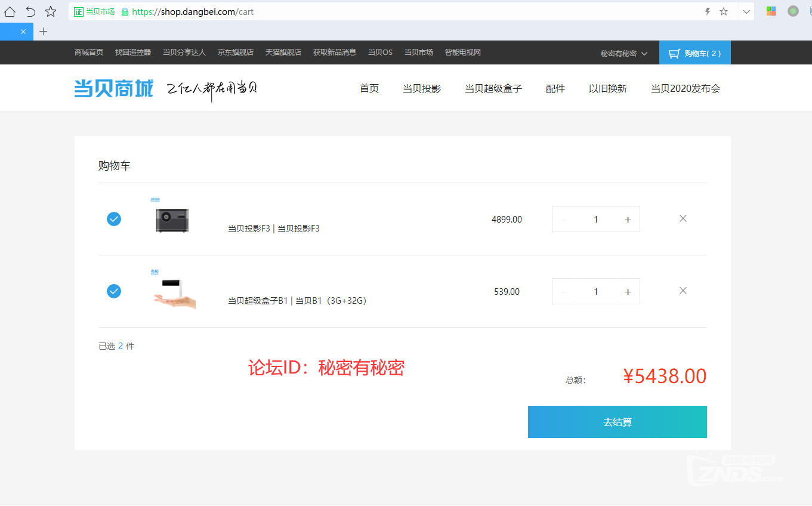Open a new browser tab
The width and height of the screenshot is (812, 506).
click(x=43, y=32)
